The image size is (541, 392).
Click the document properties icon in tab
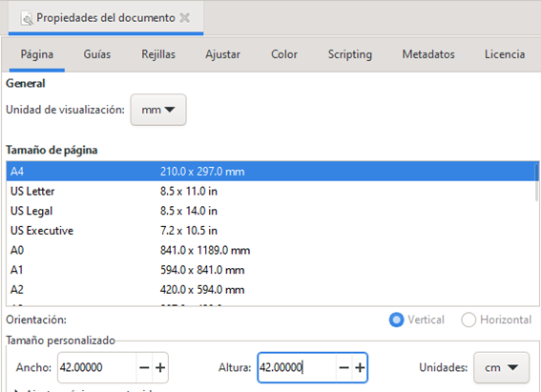point(27,18)
